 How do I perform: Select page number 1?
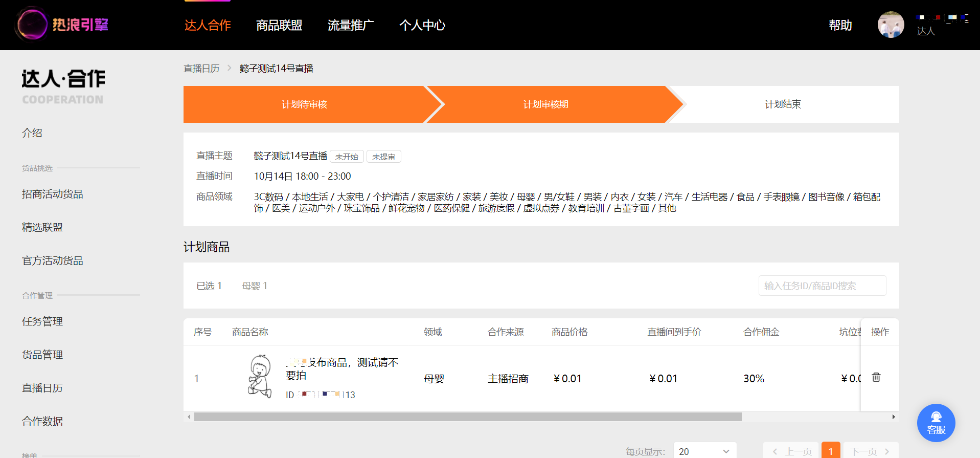[831, 451]
